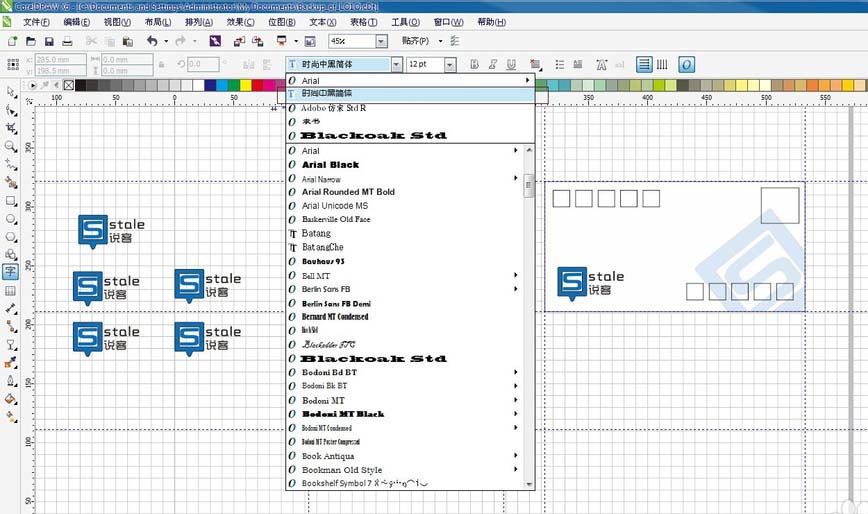Click the Application launcher icon
Image resolution: width=868 pixels, height=514 pixels.
click(282, 41)
